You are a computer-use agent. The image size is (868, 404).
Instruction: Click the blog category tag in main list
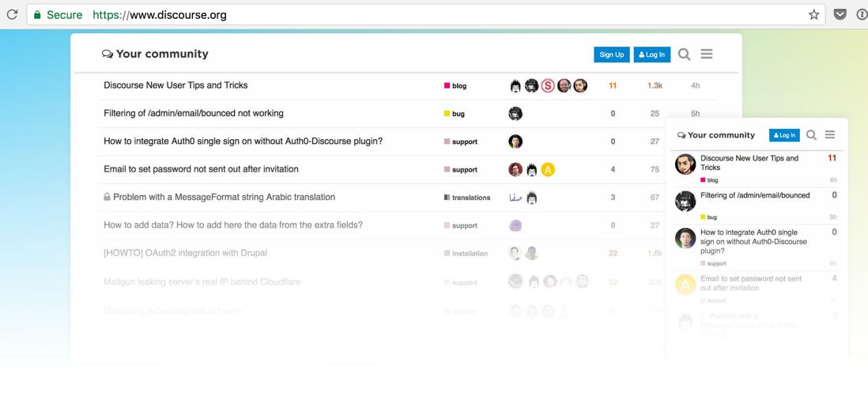455,85
